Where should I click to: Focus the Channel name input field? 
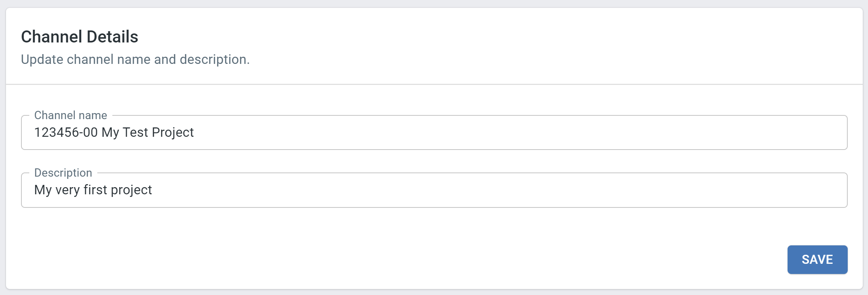[434, 132]
